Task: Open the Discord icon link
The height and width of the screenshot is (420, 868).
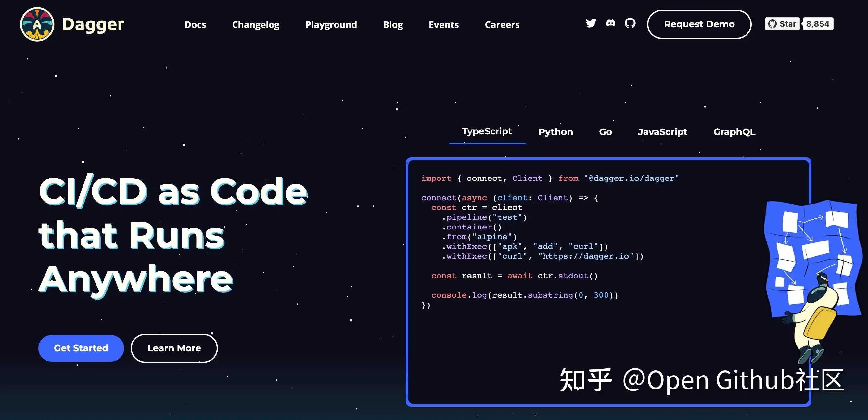Action: [x=611, y=23]
